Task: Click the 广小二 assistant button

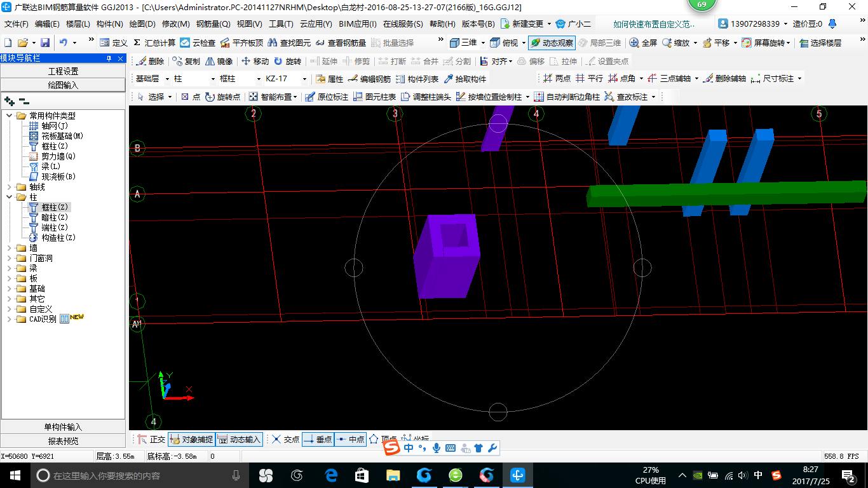Action: pos(573,24)
